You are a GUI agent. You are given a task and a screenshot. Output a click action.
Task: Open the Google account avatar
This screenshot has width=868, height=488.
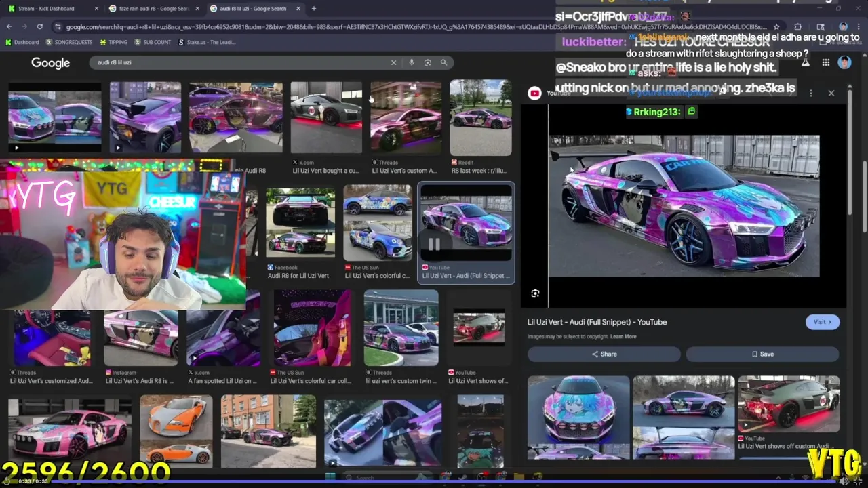(844, 62)
